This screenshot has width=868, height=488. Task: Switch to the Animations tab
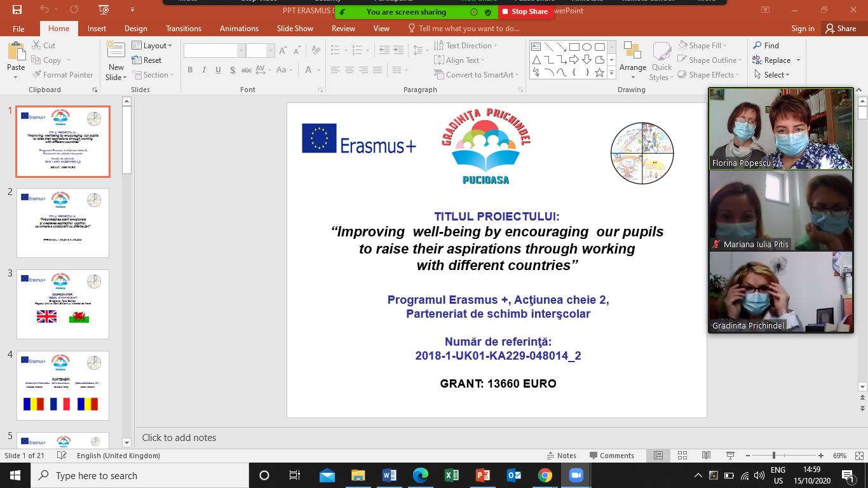239,29
